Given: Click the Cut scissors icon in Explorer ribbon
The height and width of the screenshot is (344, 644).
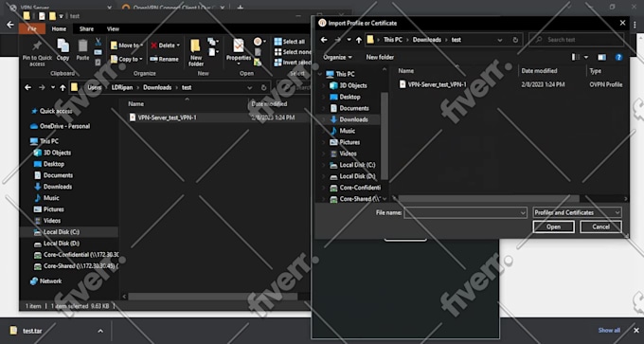Looking at the screenshot, I should [98, 42].
